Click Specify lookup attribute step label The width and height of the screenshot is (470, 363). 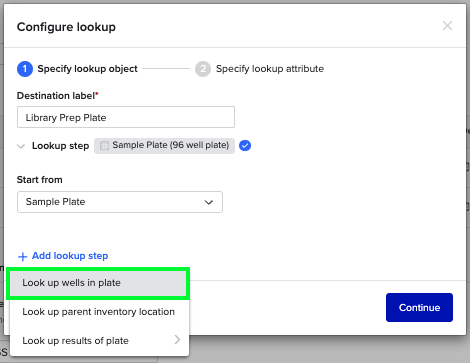coord(270,69)
